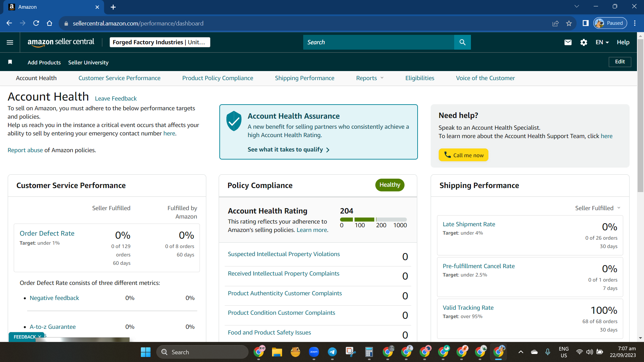Viewport: 644px width, 362px height.
Task: Click Learn more about Account Health Rating
Action: click(x=312, y=230)
